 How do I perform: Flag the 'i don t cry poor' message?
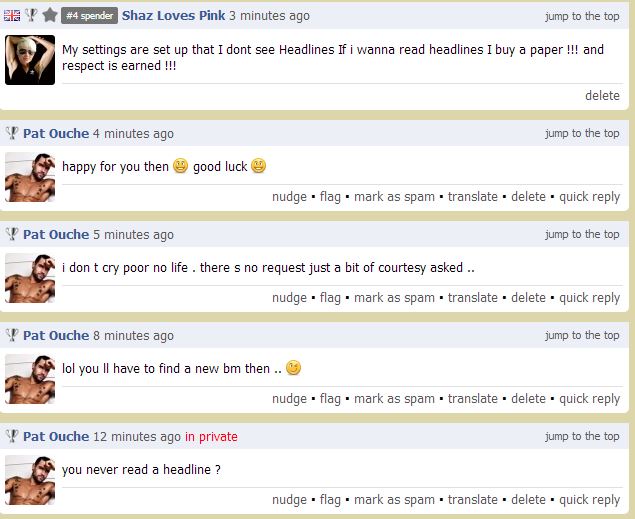330,298
